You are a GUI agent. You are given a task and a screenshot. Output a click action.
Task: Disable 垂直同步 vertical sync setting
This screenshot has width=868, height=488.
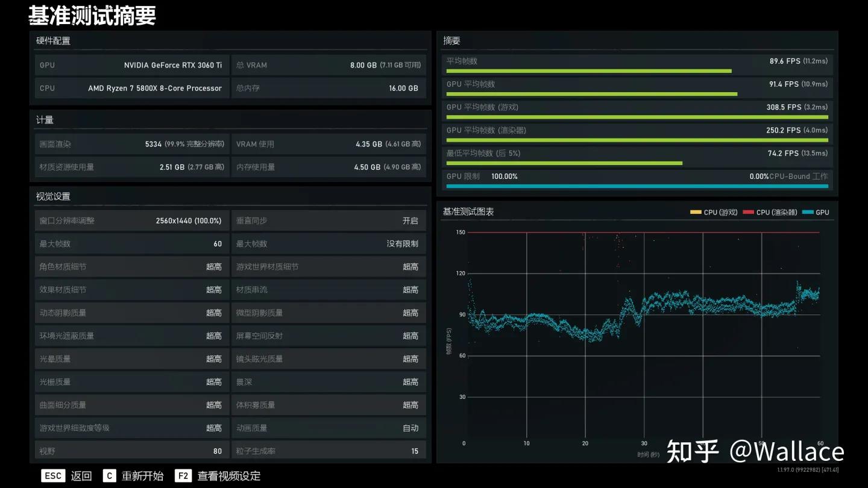329,221
